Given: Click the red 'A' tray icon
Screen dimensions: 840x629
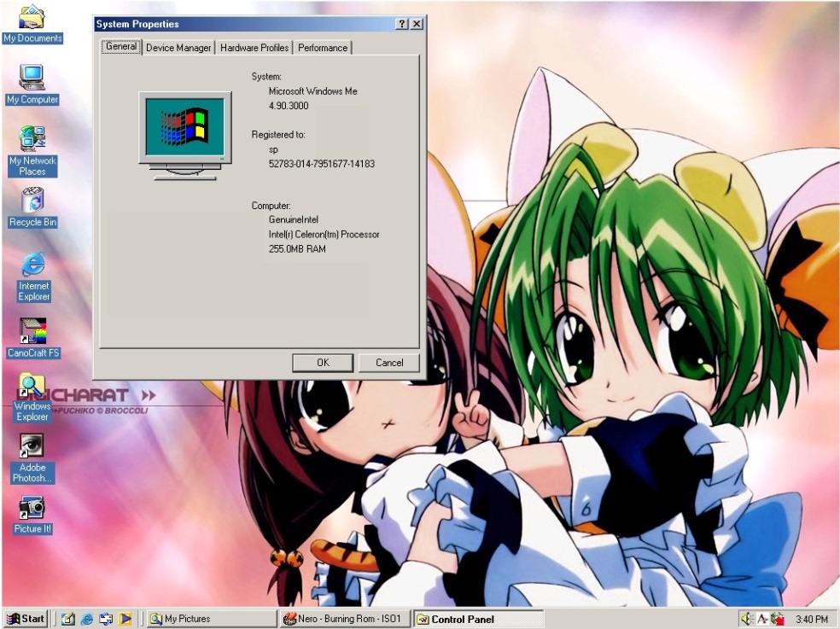Looking at the screenshot, I should pos(761,619).
